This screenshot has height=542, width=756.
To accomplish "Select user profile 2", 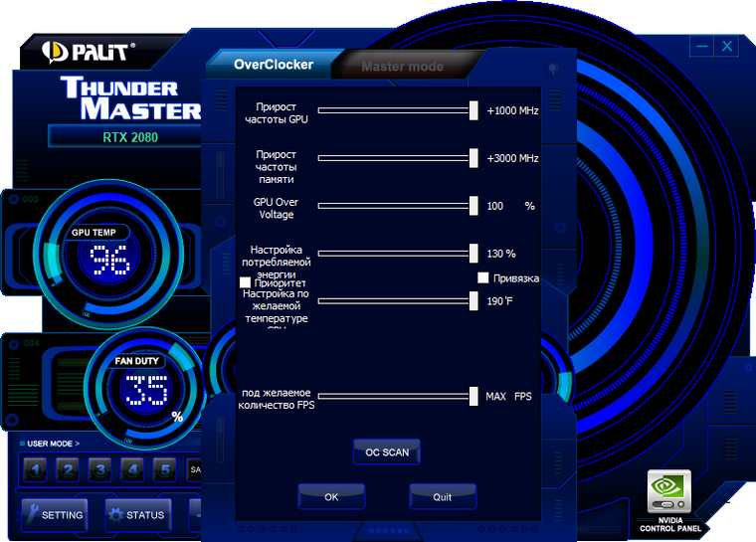I will [68, 469].
